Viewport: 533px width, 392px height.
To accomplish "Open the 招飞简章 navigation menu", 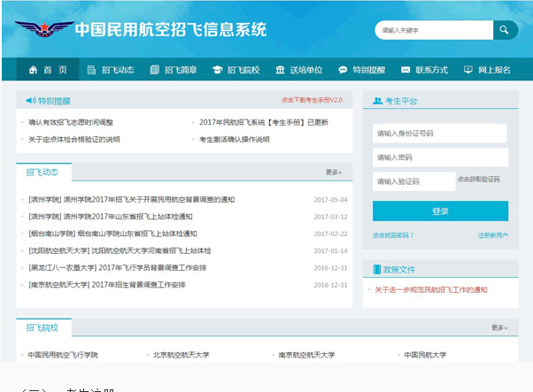I will click(174, 70).
